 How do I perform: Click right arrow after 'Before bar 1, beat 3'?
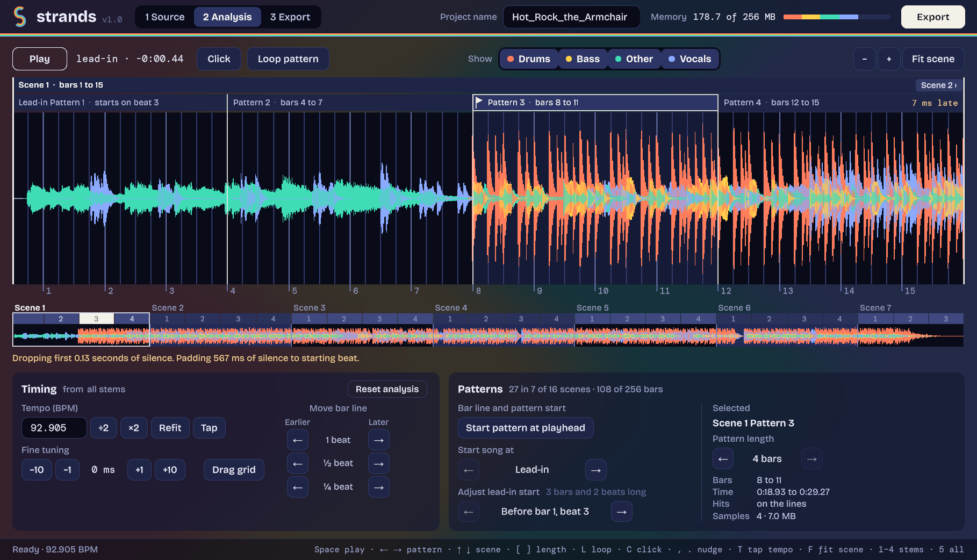[622, 512]
